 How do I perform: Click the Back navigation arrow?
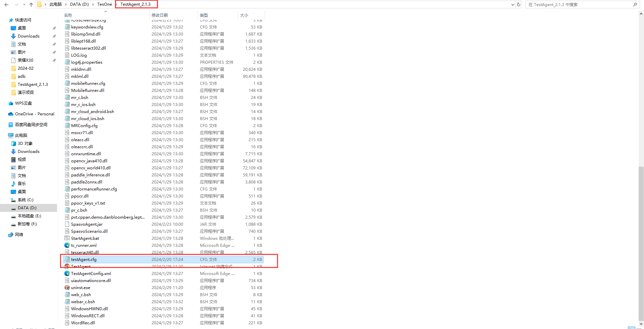(x=6, y=5)
